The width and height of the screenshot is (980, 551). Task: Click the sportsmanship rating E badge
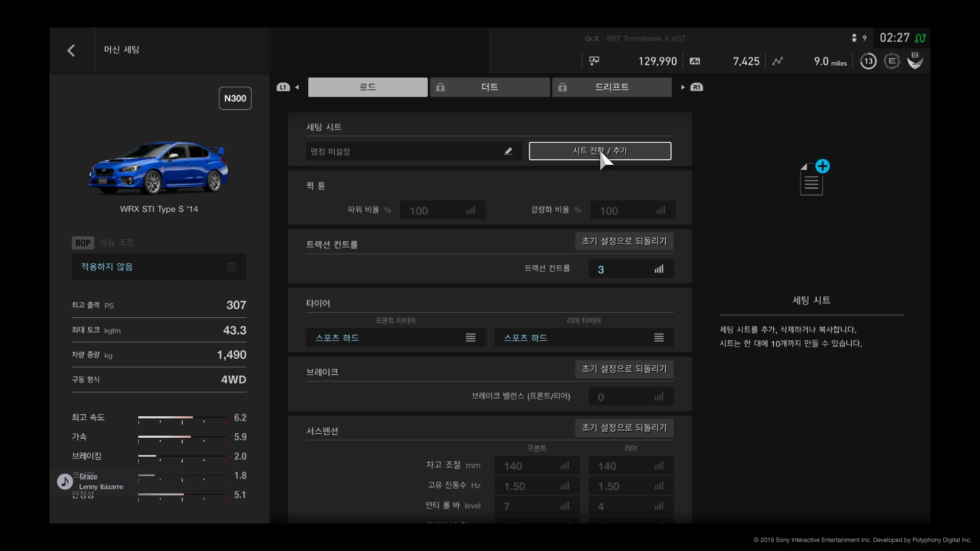892,61
